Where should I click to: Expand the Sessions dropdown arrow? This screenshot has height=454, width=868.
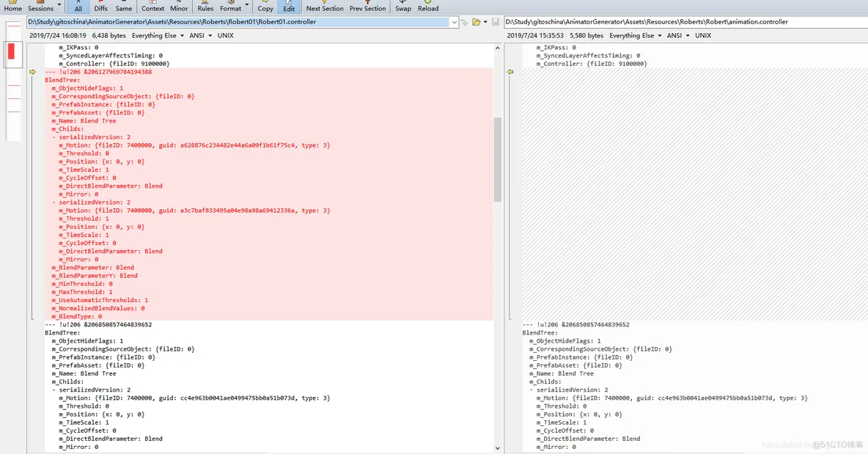59,5
